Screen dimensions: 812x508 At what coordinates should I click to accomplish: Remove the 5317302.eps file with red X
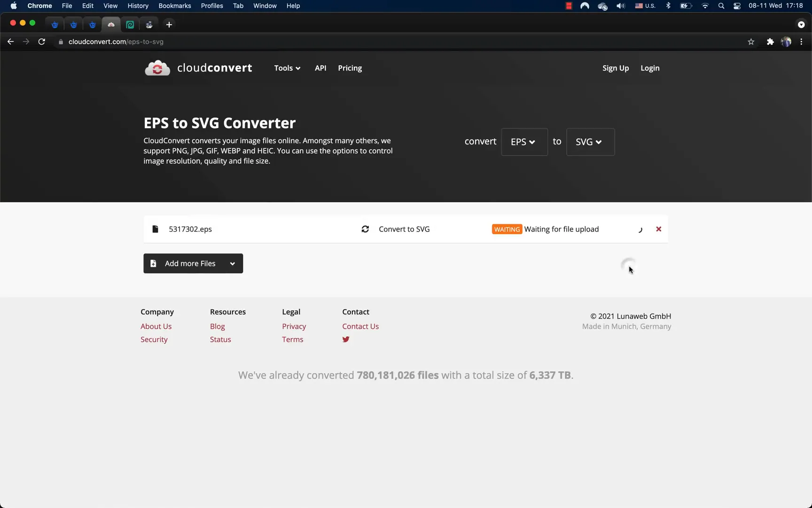(658, 229)
